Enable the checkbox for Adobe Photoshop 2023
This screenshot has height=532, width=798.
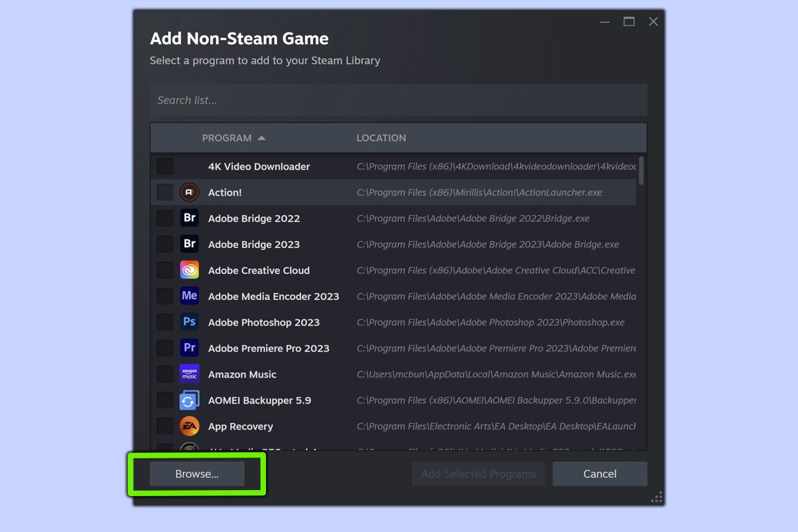click(x=164, y=322)
